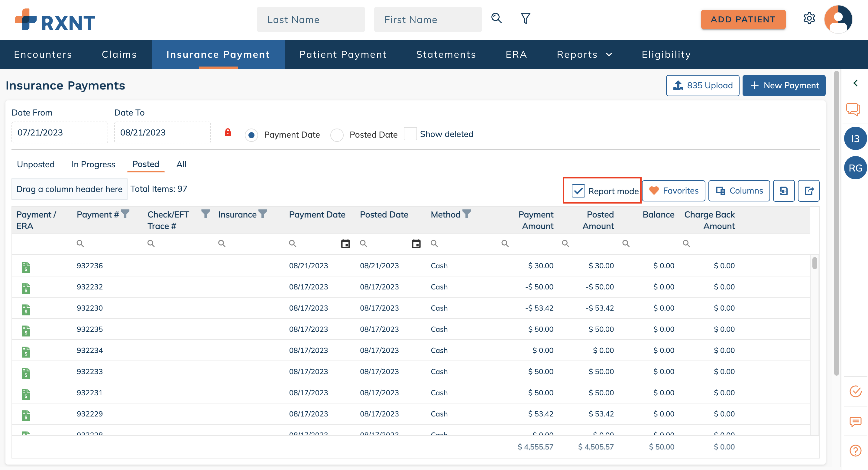Click the RXNT logo
Image resolution: width=868 pixels, height=470 pixels.
[55, 20]
